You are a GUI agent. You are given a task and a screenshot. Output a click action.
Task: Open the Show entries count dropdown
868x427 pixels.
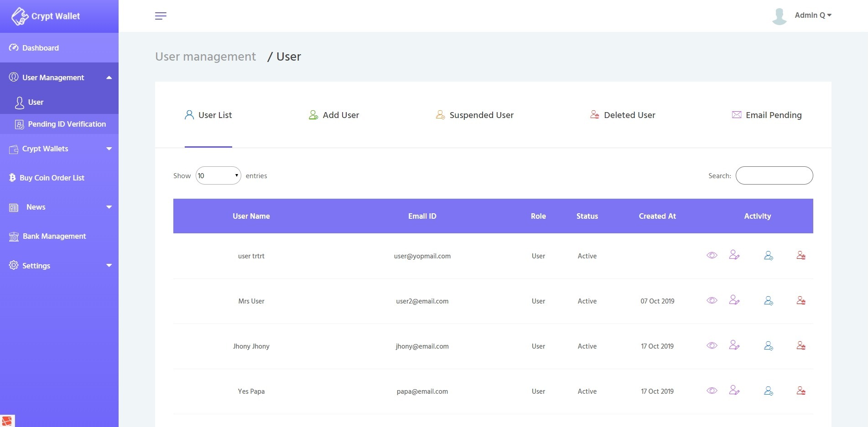(x=218, y=175)
